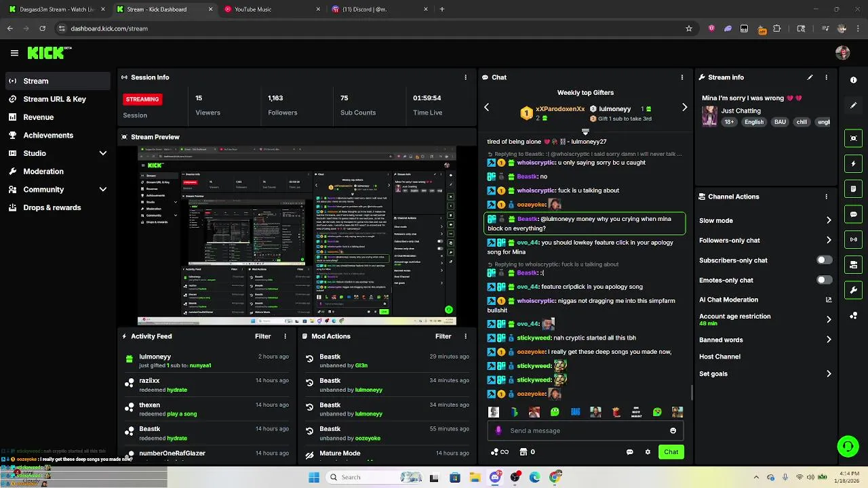Click the channel points infinity icon
868x488 pixels.
(499, 452)
